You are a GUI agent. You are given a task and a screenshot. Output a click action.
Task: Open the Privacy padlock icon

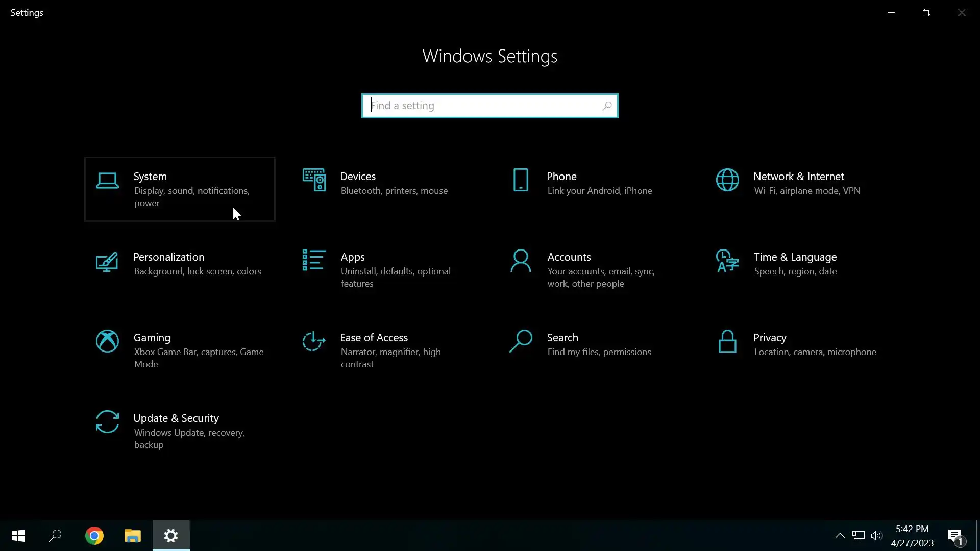pos(727,341)
